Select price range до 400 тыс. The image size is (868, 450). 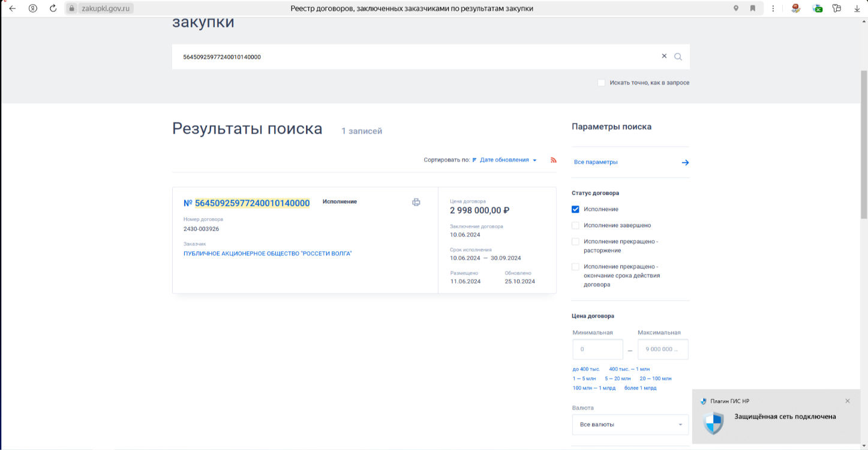pyautogui.click(x=586, y=369)
